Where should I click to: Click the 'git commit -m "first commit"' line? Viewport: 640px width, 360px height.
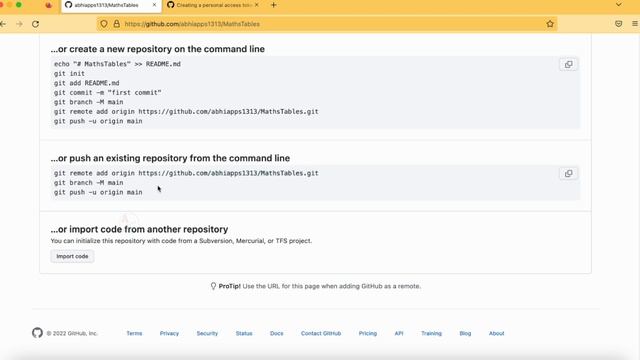(x=108, y=93)
